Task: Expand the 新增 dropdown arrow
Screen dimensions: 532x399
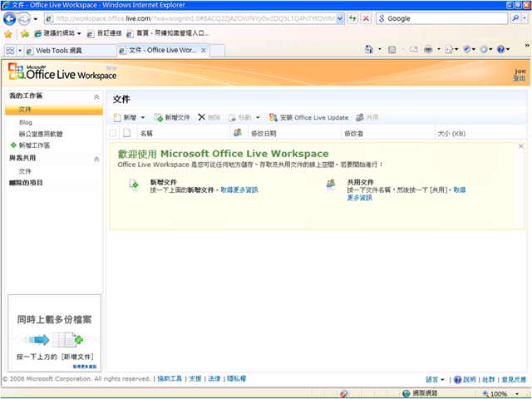Action: [143, 118]
